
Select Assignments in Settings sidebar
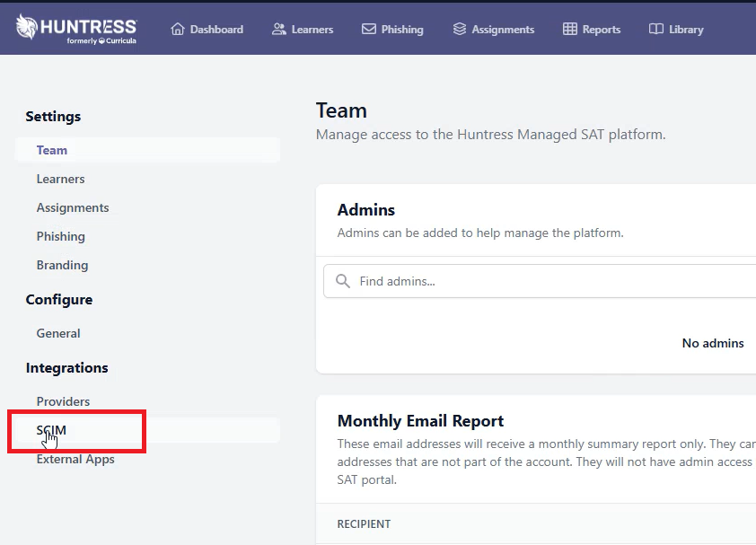(73, 208)
